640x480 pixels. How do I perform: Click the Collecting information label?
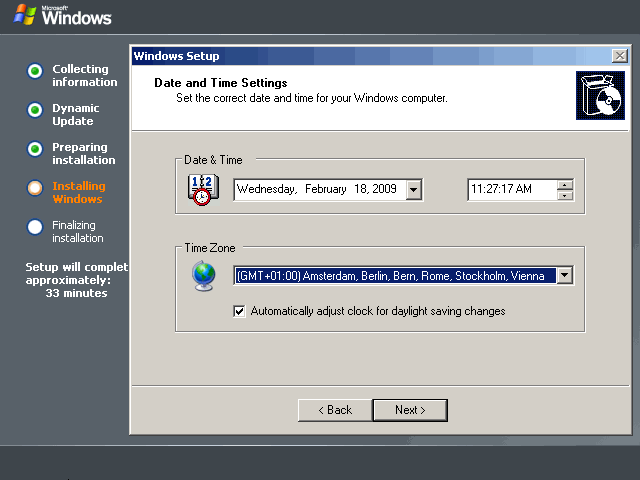point(84,76)
